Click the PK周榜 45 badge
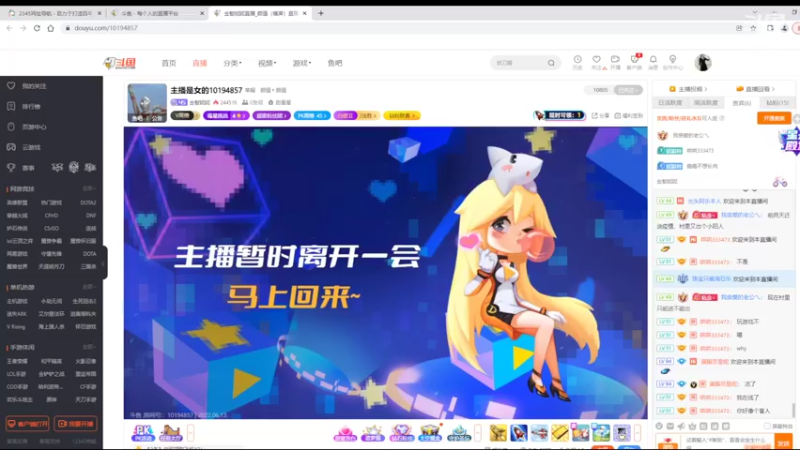This screenshot has height=450, width=800. 312,116
